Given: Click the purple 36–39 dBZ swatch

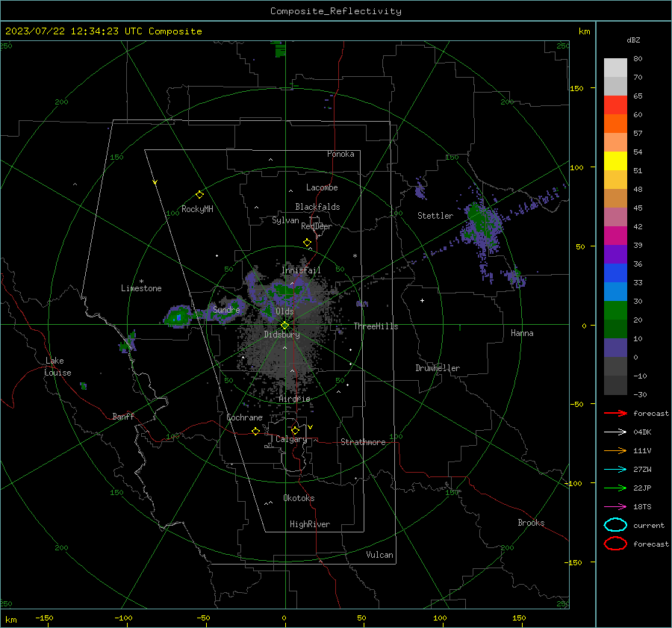Looking at the screenshot, I should [x=615, y=255].
